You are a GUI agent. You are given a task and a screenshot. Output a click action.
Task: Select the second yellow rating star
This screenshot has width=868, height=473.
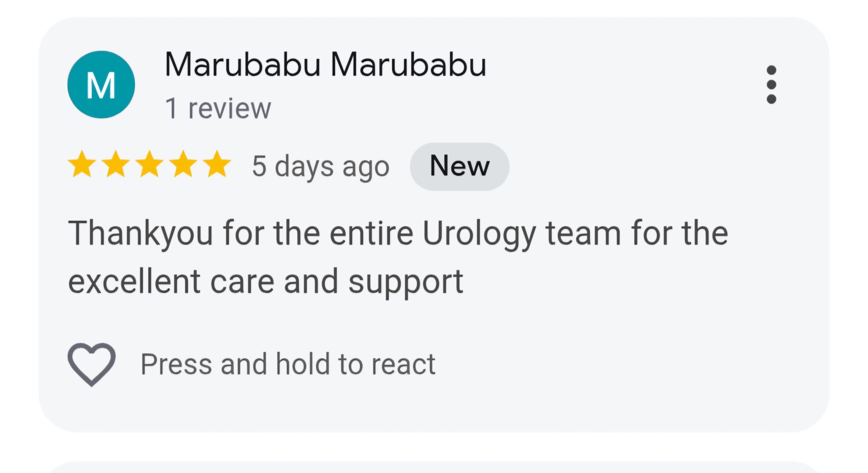tap(116, 164)
